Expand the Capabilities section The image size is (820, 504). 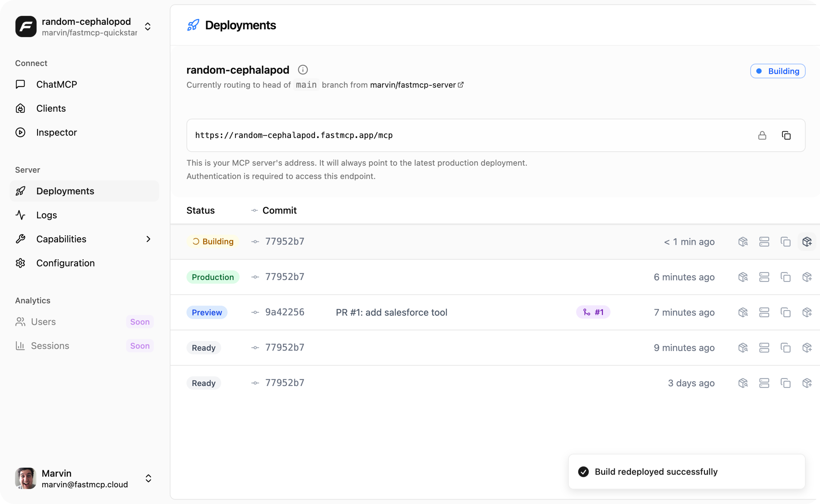pos(148,239)
